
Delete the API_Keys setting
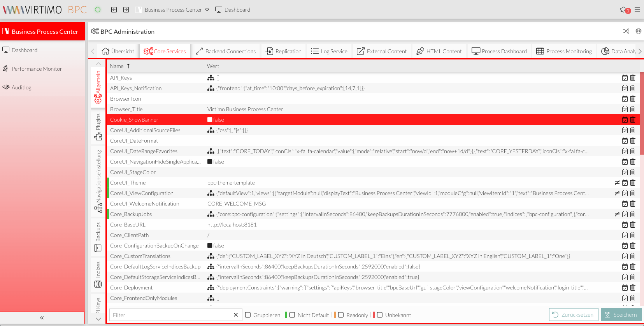(x=633, y=78)
